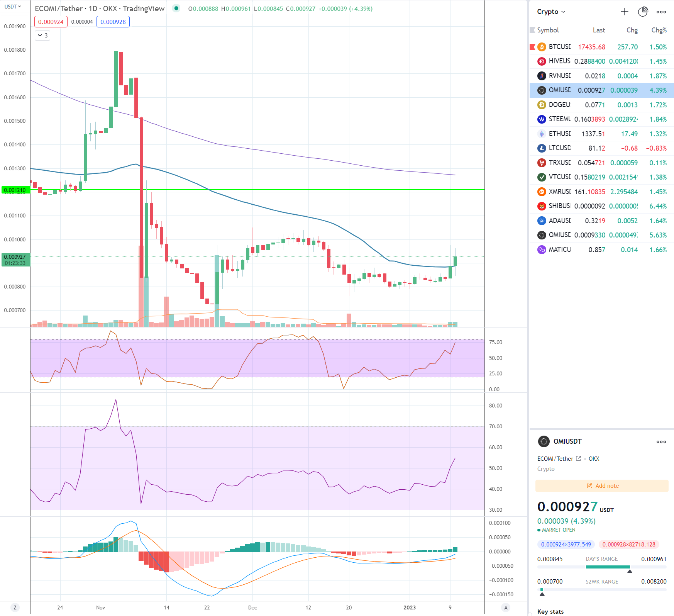Image resolution: width=674 pixels, height=616 pixels.
Task: Select the MATICU coin icon
Action: click(x=542, y=249)
